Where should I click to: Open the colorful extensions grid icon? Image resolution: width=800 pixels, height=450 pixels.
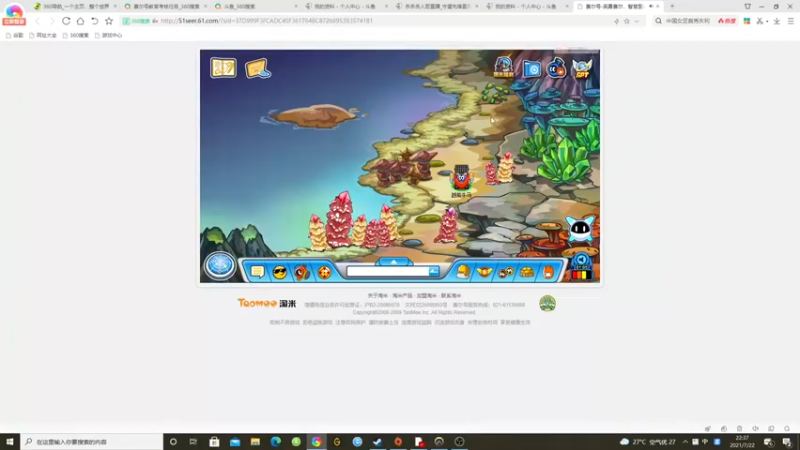747,21
